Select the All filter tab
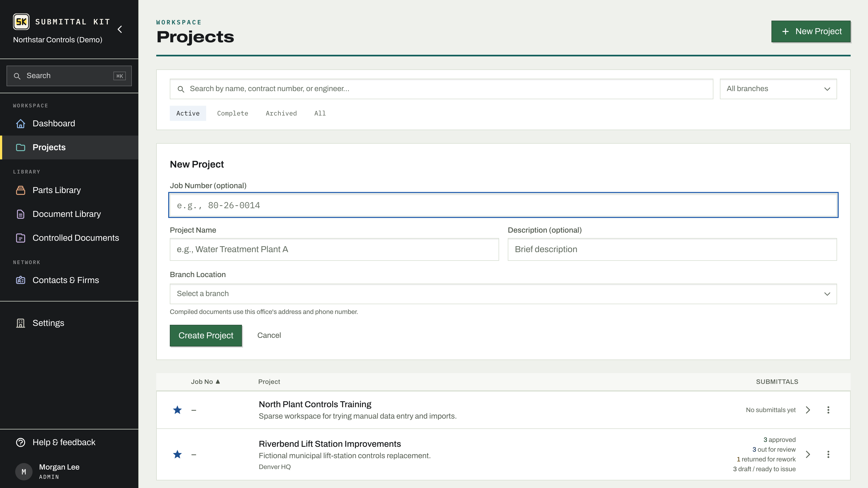This screenshot has height=488, width=868. 320,114
